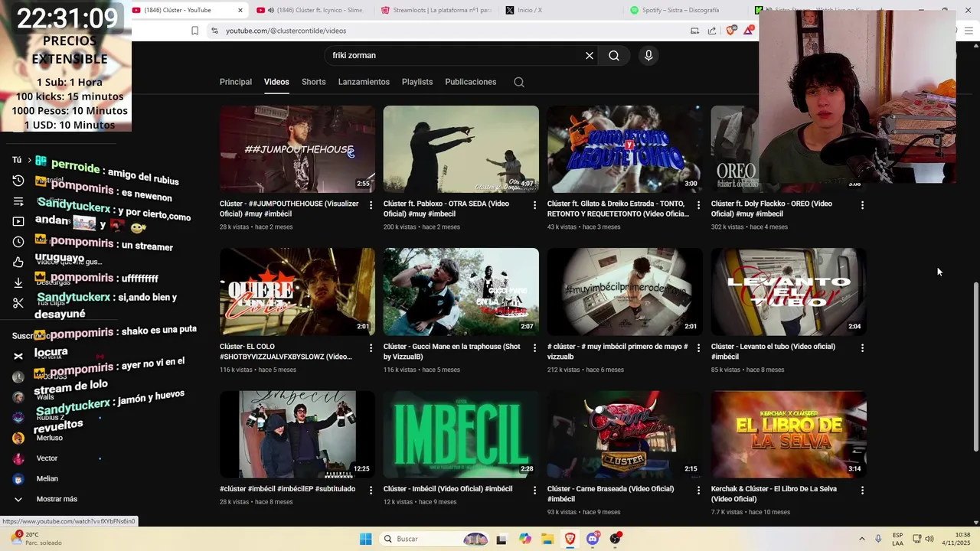Open options for primero de mayo video
Viewport: 980px width, 551px height.
[698, 347]
